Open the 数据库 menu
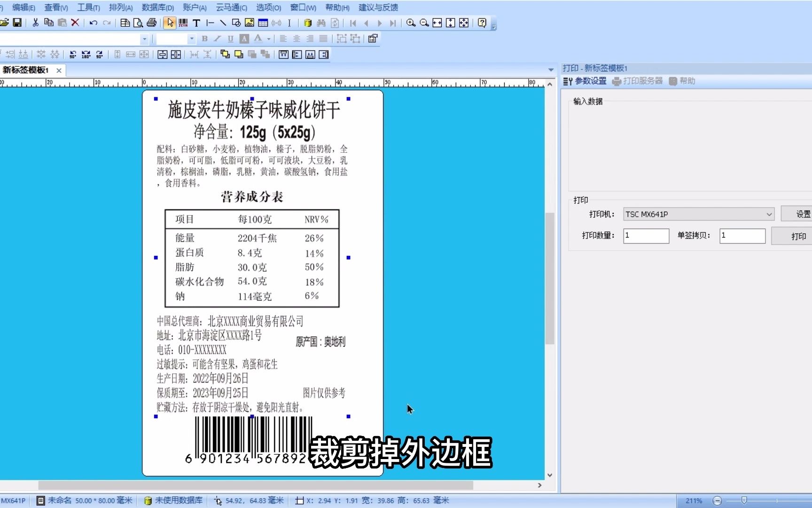 pyautogui.click(x=158, y=8)
